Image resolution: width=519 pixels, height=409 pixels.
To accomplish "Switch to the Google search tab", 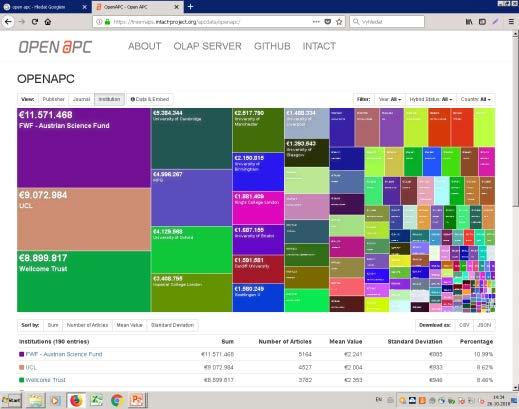I will pyautogui.click(x=46, y=7).
